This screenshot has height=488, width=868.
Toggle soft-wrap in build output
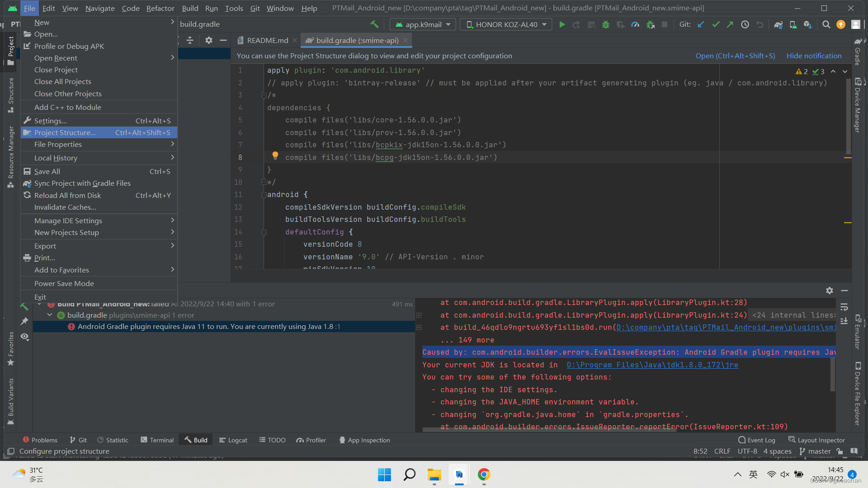point(844,307)
